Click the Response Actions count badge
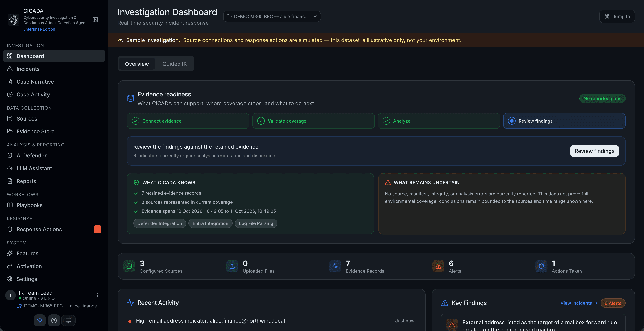644x331 pixels. tap(97, 229)
